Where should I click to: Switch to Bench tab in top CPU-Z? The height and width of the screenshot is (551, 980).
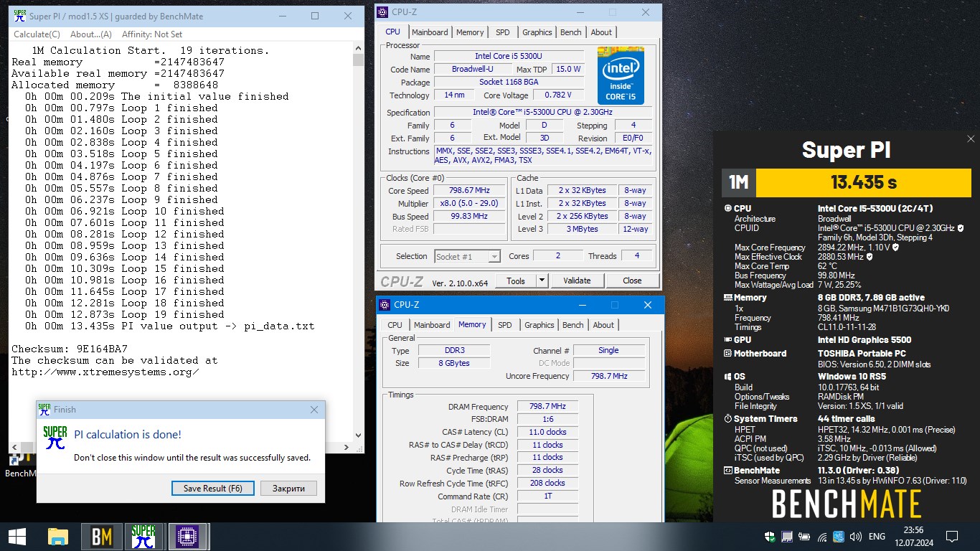click(571, 32)
